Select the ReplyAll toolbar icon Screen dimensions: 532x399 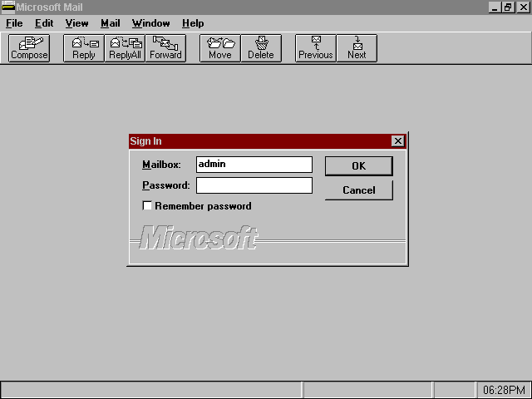pyautogui.click(x=125, y=47)
